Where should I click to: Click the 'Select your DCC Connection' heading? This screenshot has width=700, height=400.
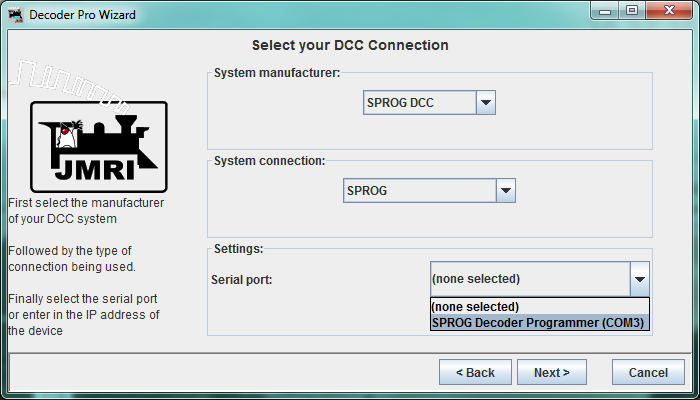pos(350,45)
